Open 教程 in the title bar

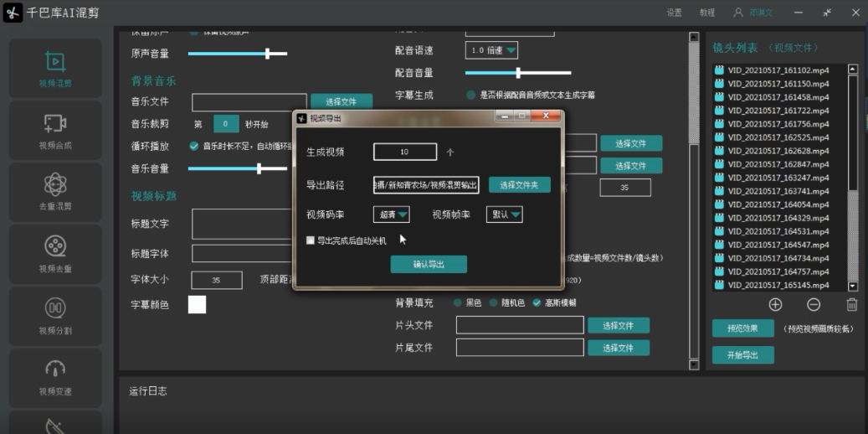707,13
